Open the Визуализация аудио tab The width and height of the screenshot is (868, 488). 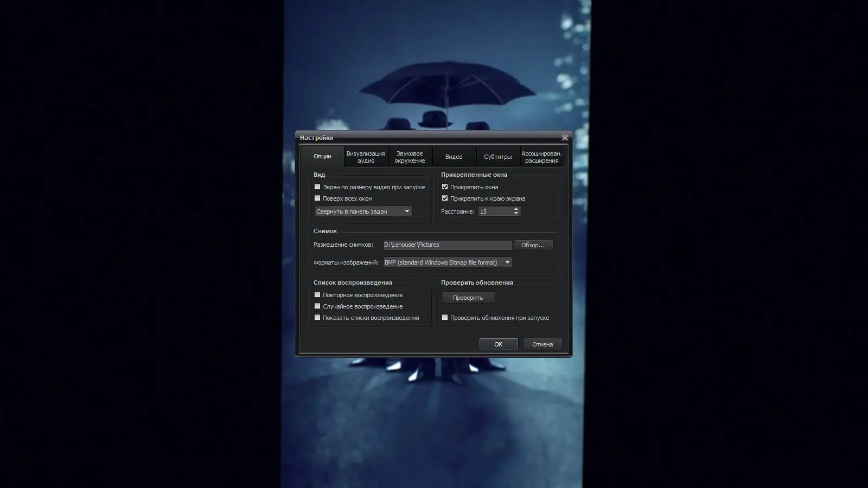coord(366,157)
